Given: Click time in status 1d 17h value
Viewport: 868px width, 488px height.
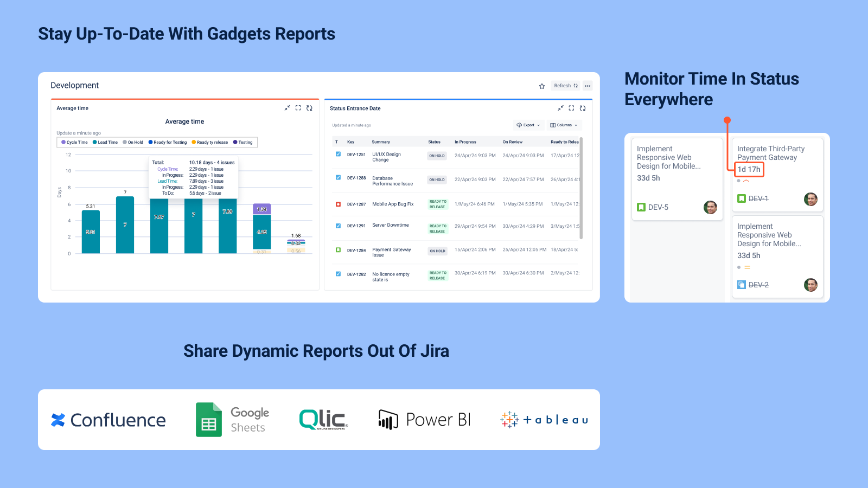Looking at the screenshot, I should [x=749, y=169].
